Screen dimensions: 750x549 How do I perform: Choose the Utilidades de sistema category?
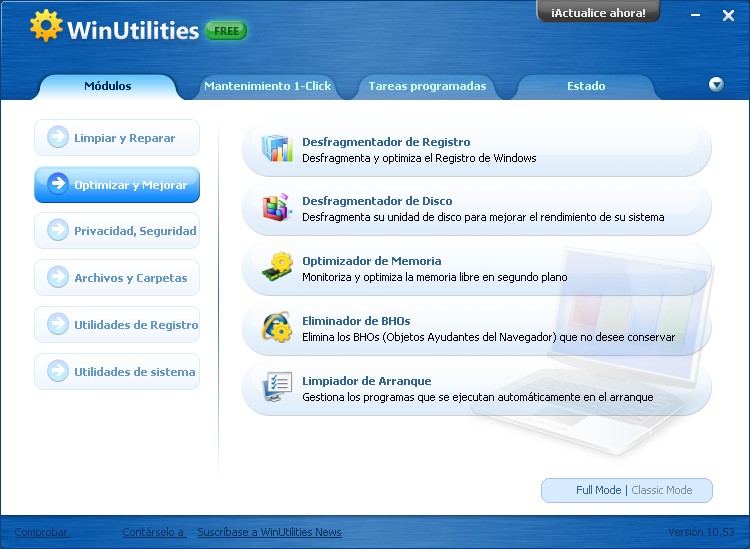117,372
